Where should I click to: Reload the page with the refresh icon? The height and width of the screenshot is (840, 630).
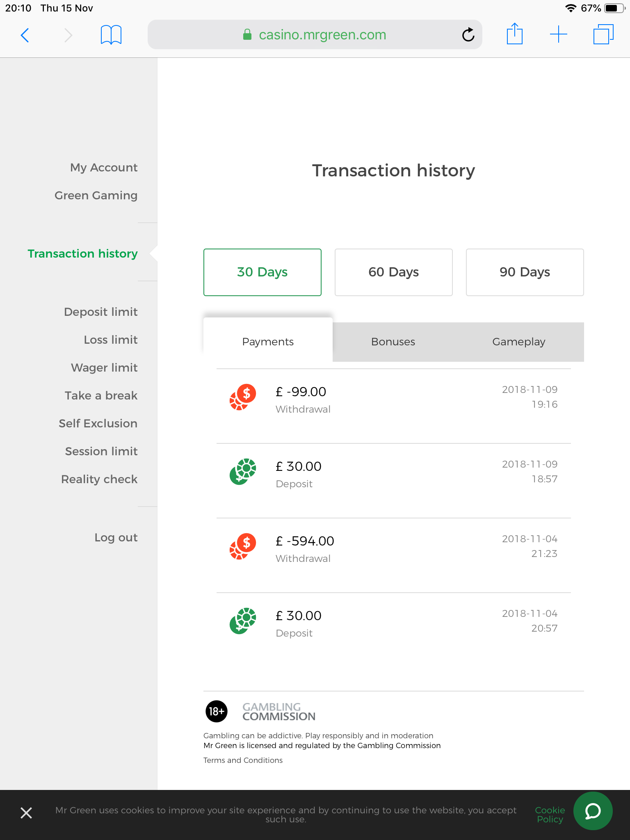pos(468,35)
